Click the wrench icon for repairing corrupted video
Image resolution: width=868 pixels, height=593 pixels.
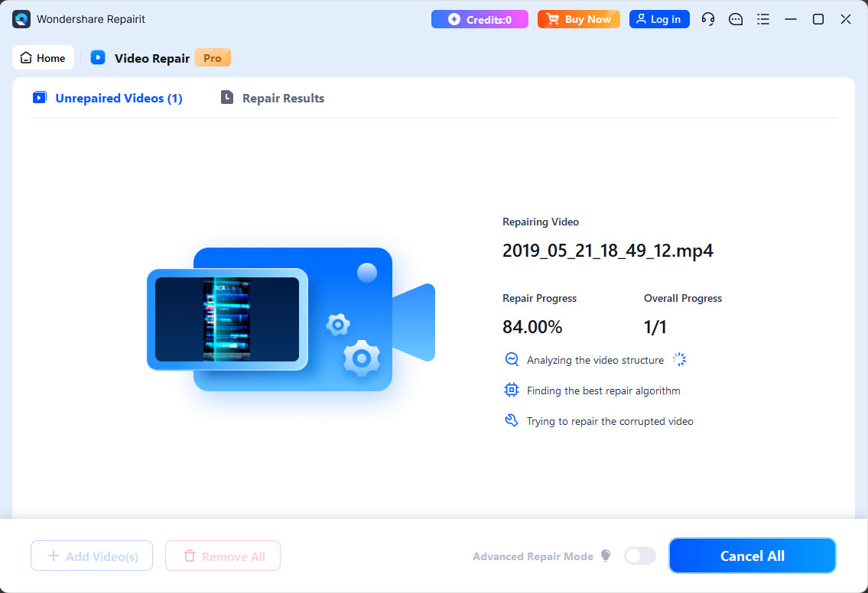click(x=511, y=420)
